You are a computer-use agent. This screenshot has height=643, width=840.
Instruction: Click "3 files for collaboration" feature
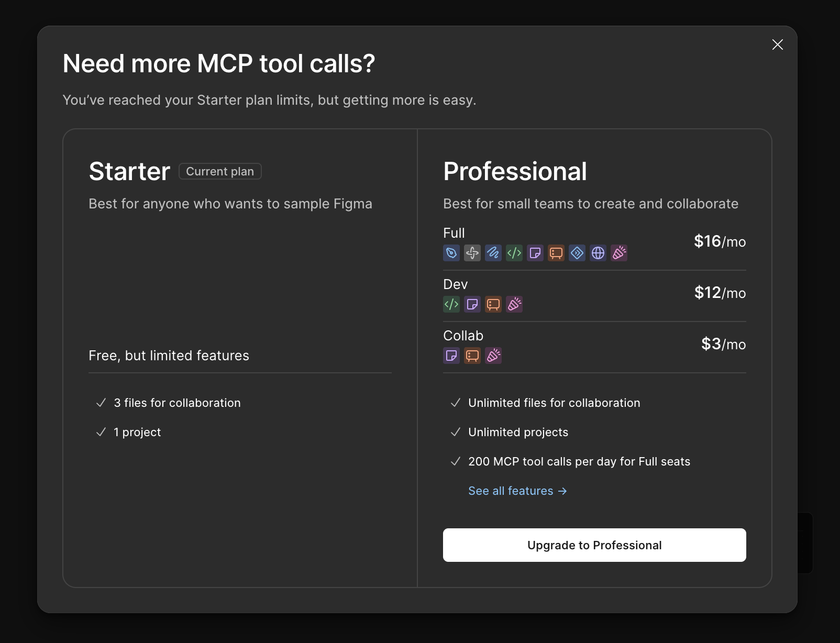click(178, 403)
